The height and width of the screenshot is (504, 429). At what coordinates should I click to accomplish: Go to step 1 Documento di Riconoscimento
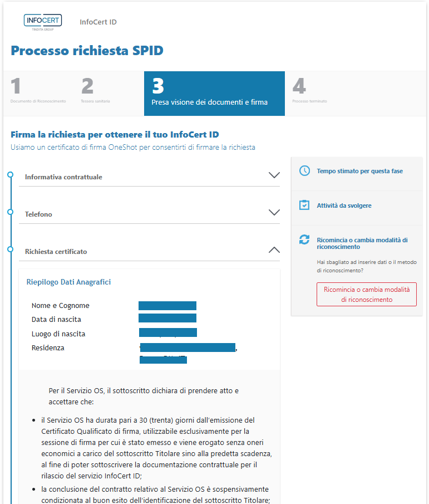pos(38,92)
